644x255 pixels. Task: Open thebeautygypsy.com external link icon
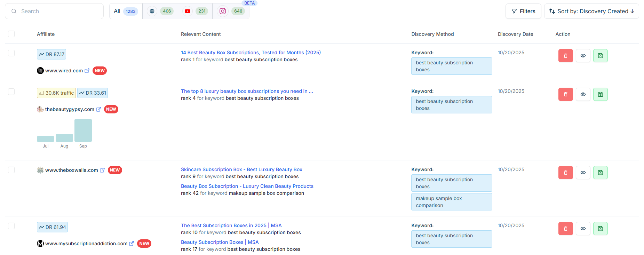pos(98,109)
